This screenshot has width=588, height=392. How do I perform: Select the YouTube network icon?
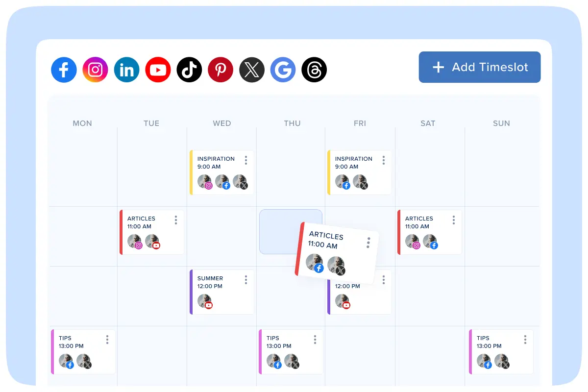coord(158,70)
